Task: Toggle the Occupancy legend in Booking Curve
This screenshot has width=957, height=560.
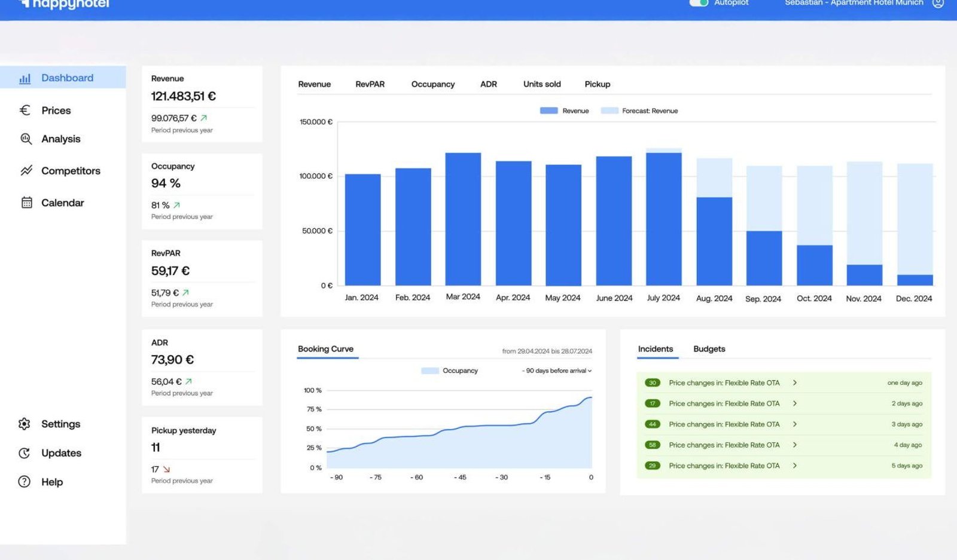Action: click(x=449, y=371)
